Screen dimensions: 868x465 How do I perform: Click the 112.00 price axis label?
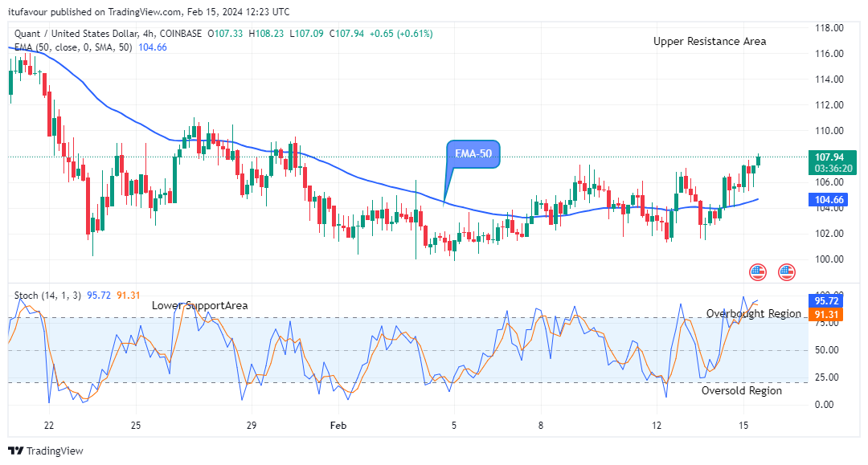829,105
